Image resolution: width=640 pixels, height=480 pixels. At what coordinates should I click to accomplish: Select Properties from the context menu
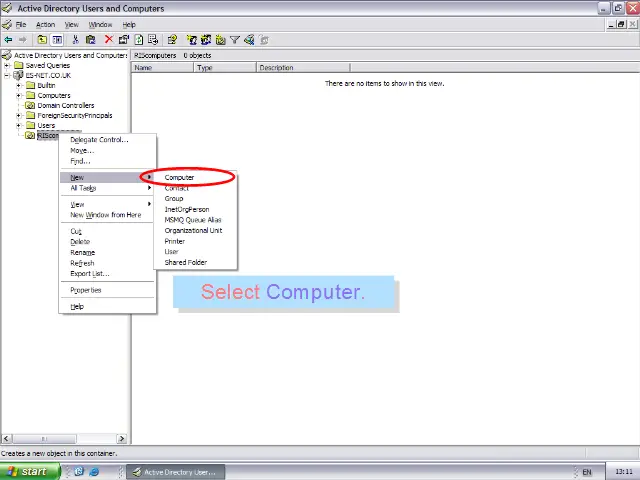[x=86, y=290]
